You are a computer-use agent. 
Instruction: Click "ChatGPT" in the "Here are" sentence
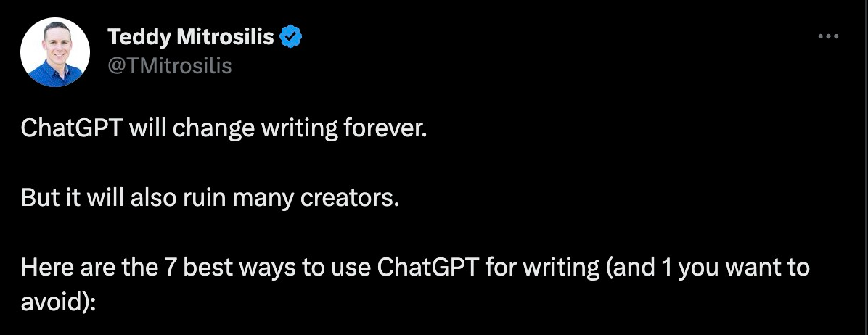428,268
